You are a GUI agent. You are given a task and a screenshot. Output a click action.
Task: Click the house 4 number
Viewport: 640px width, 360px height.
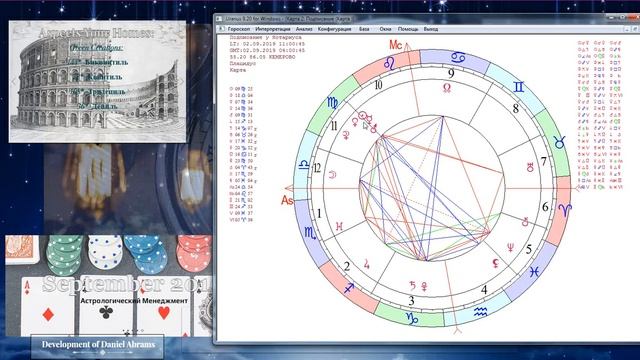click(484, 290)
